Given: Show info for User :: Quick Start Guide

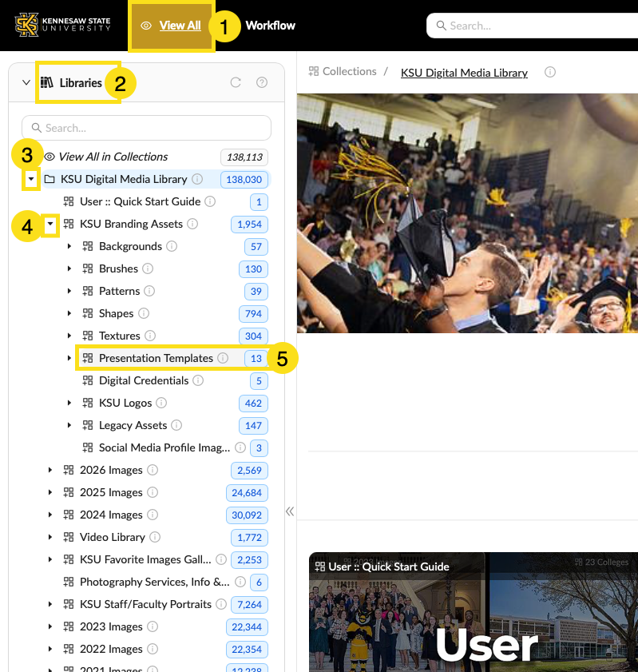Looking at the screenshot, I should click(x=210, y=201).
